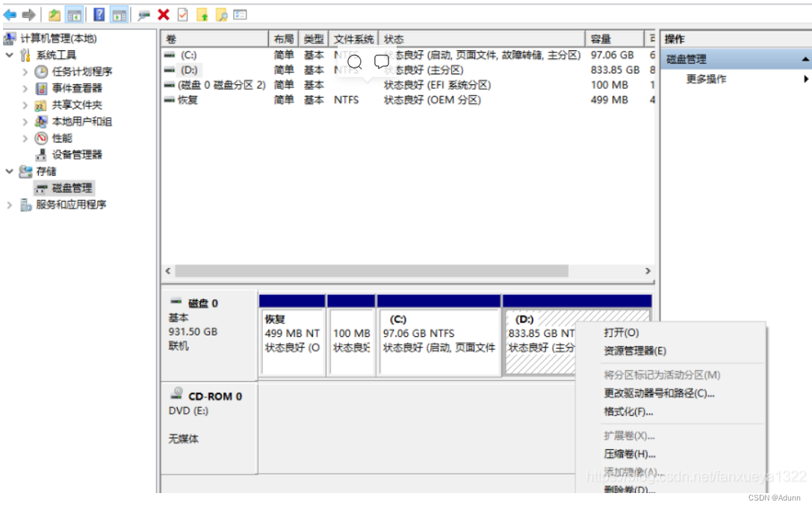
Task: Toggle the Show/Hide Console Tree toolbar icon
Action: pos(74,15)
